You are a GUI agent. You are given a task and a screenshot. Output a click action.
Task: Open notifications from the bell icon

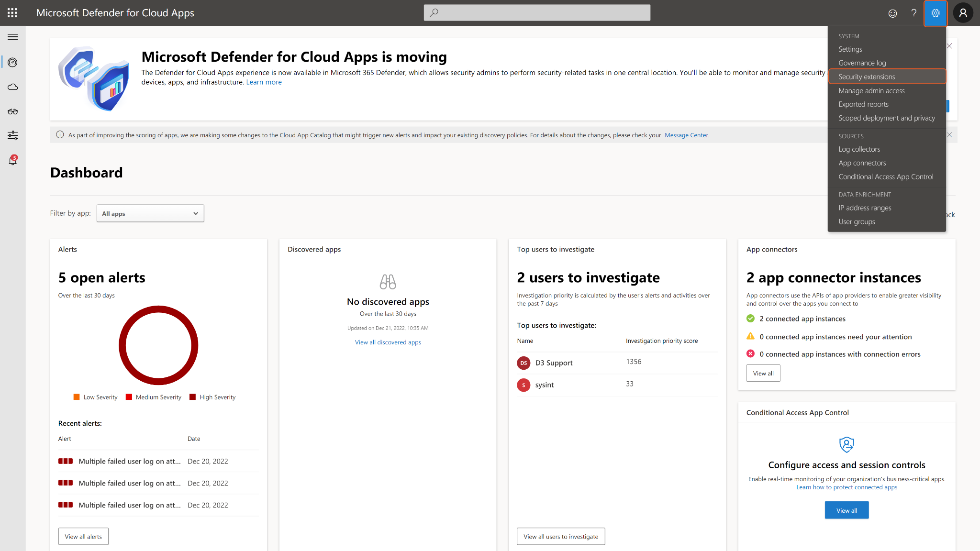click(x=13, y=161)
